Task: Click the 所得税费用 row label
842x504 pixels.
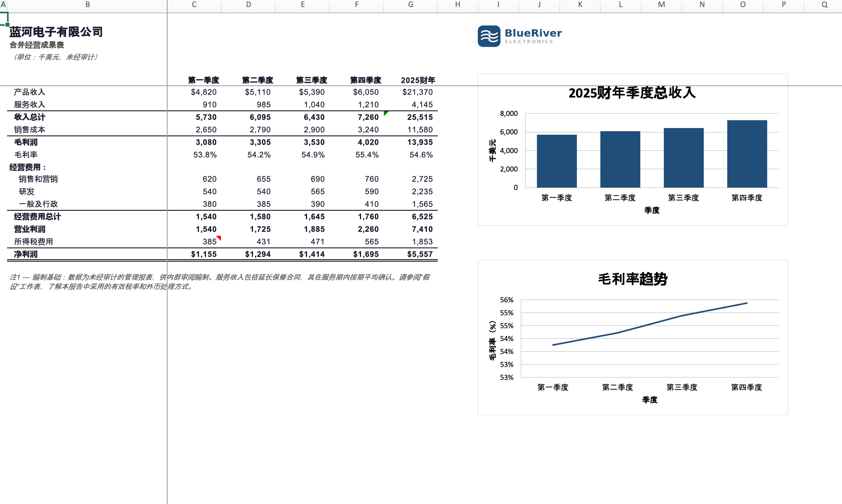Action: click(x=33, y=242)
